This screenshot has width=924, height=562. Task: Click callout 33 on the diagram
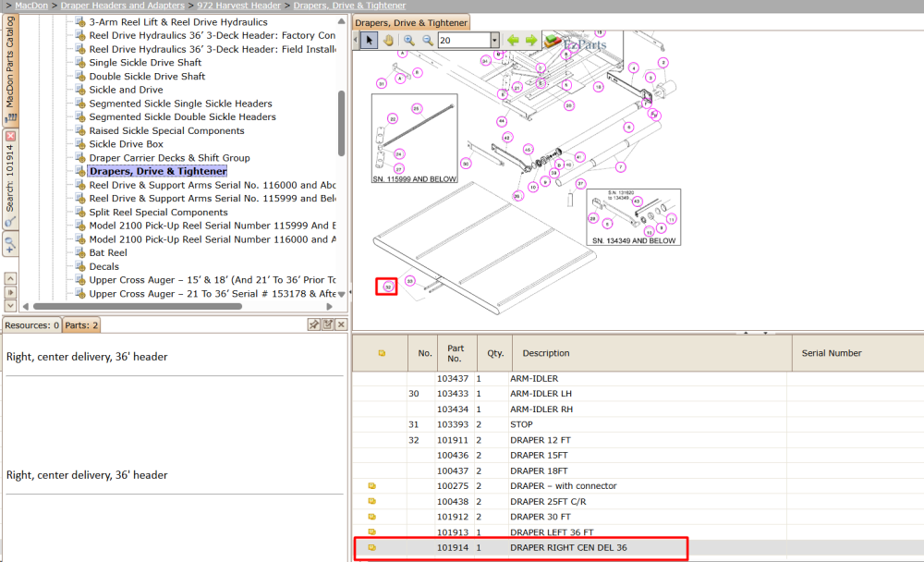(409, 281)
